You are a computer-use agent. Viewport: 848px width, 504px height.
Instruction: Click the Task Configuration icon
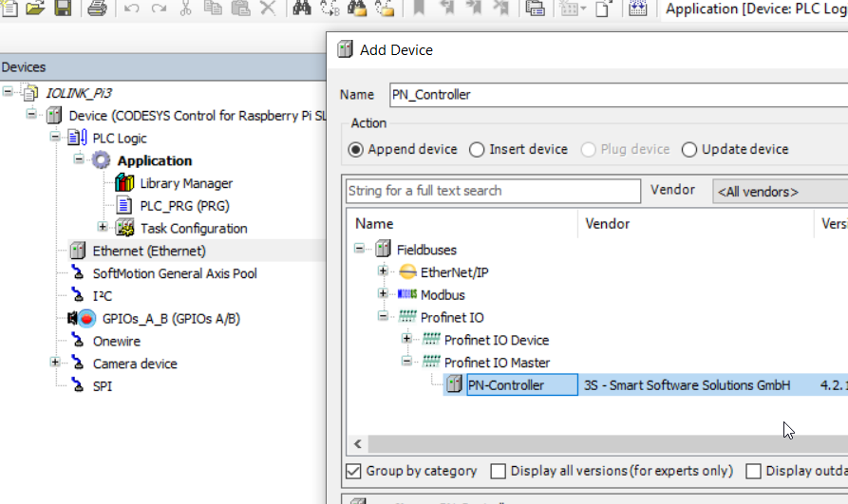pos(125,228)
